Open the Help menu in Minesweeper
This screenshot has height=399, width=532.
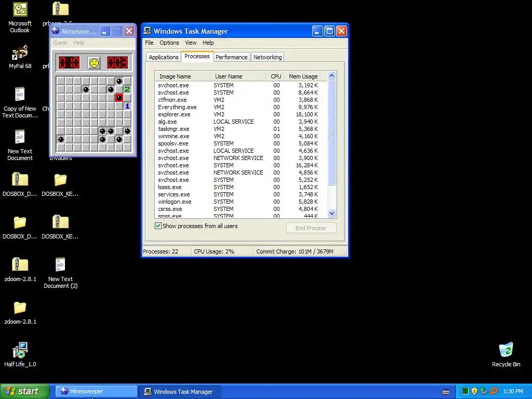(x=79, y=43)
